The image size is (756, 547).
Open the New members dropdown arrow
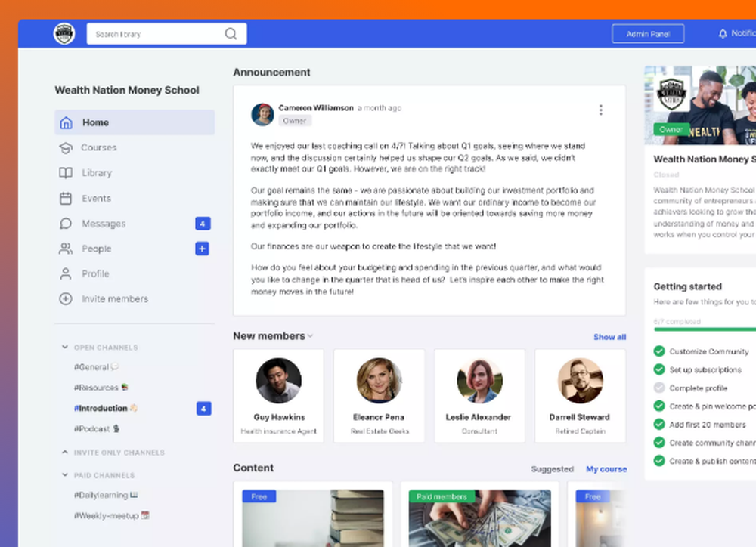click(310, 336)
